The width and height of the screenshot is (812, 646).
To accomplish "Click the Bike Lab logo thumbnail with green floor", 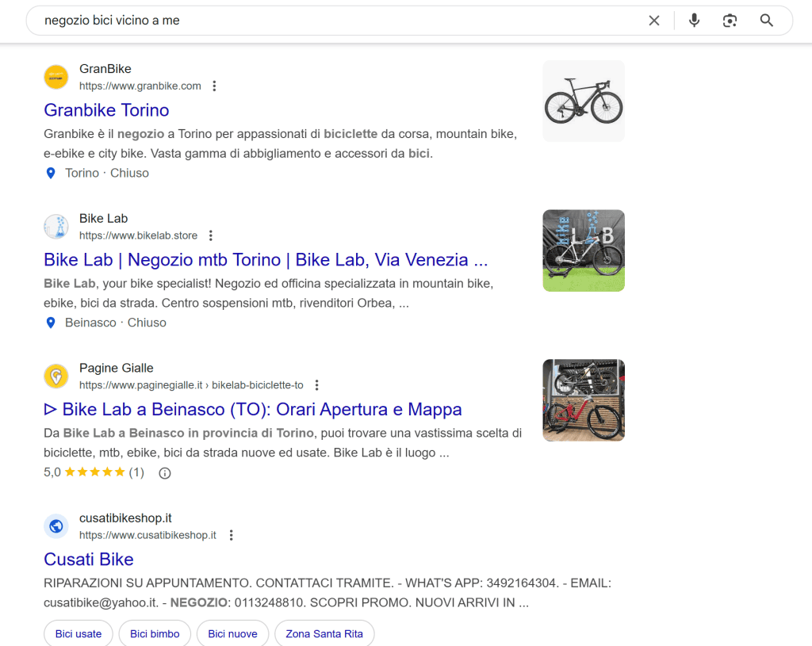I will 584,250.
